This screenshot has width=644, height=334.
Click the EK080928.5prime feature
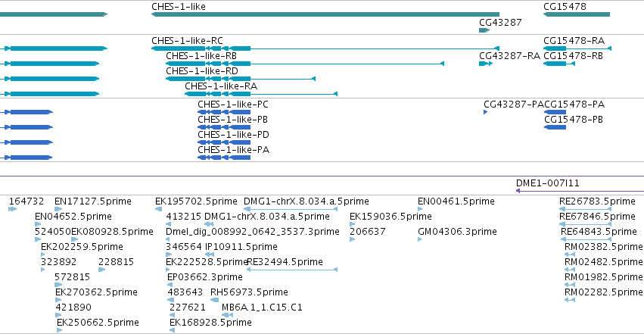[75, 239]
